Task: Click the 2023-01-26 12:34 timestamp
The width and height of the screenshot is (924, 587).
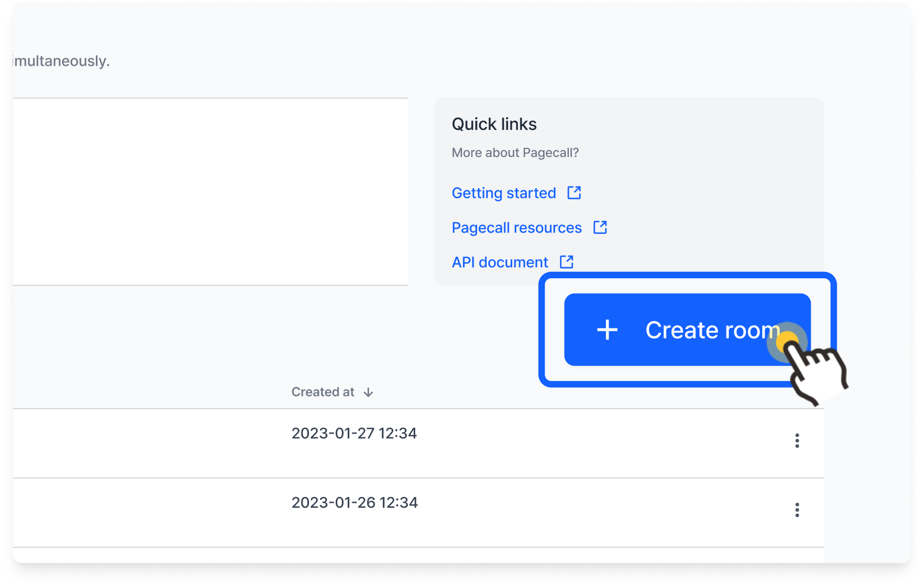Action: coord(355,502)
